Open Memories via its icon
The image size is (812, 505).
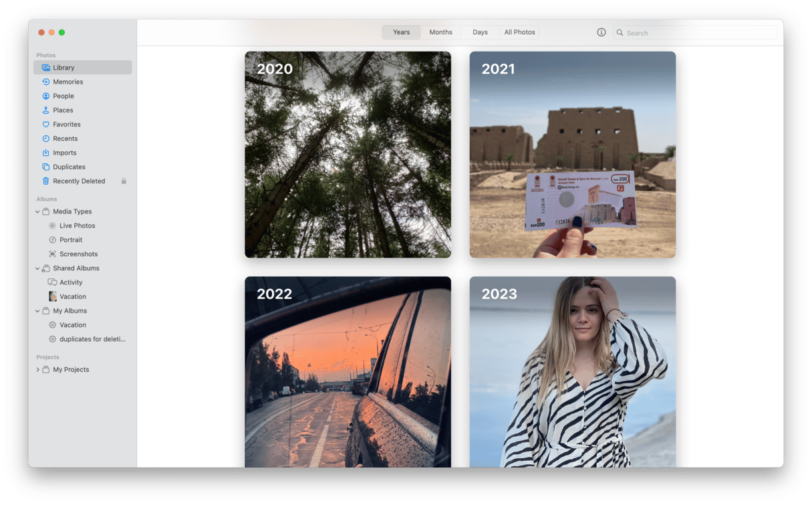click(45, 82)
